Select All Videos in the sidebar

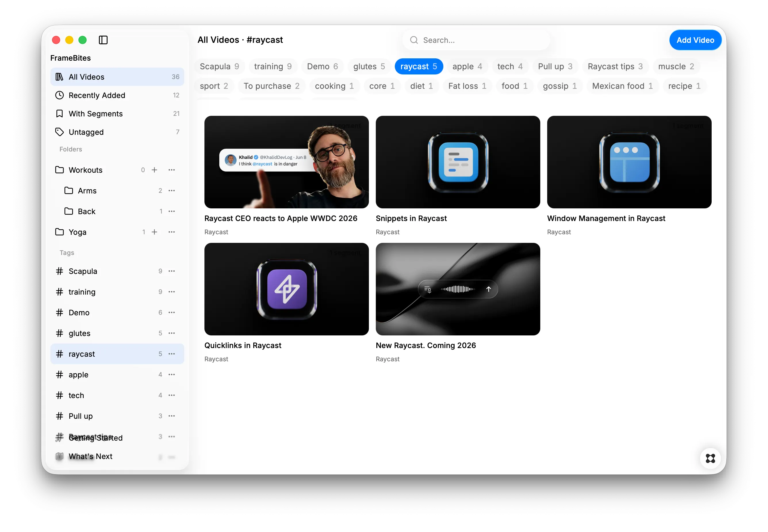click(117, 77)
